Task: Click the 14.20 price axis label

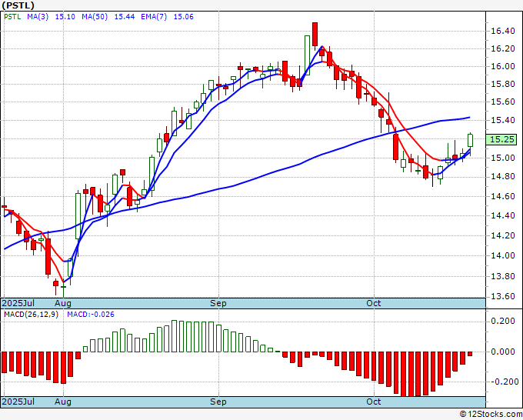Action: pos(503,236)
